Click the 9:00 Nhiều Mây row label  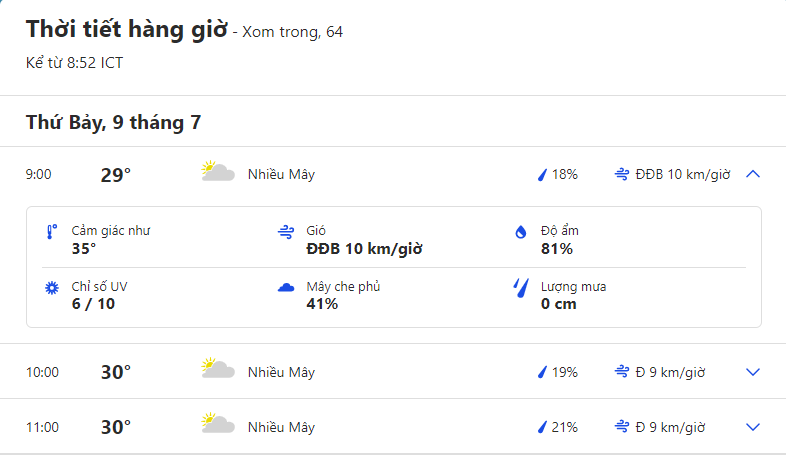[x=281, y=175]
